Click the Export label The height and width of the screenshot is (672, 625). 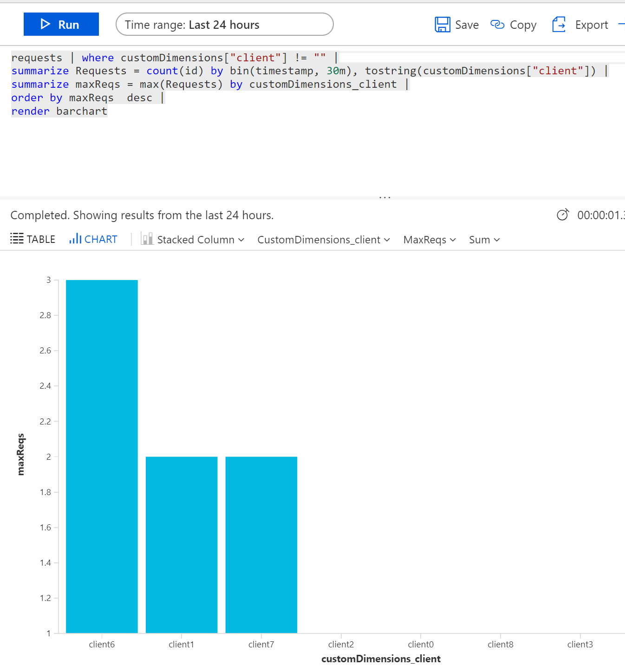point(592,26)
